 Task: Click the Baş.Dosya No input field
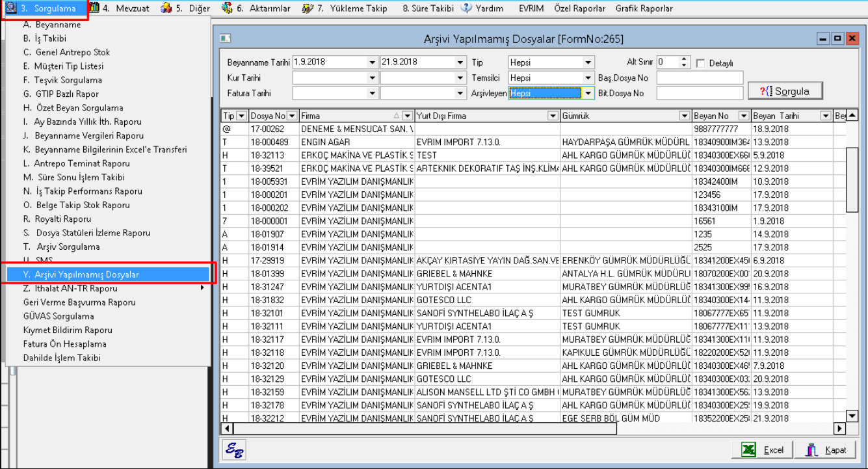(700, 78)
